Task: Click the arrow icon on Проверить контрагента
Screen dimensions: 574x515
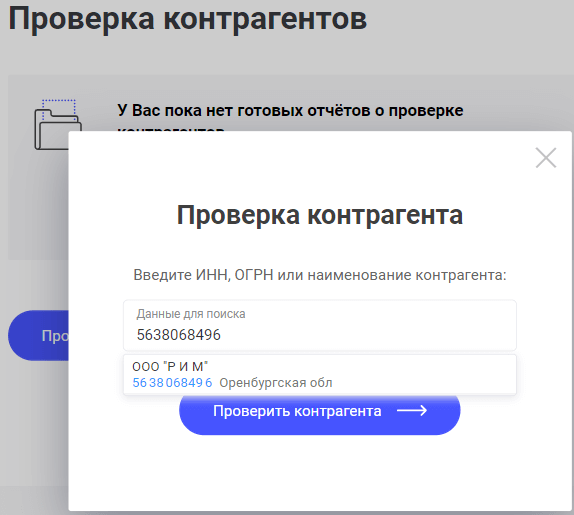Action: click(x=412, y=411)
